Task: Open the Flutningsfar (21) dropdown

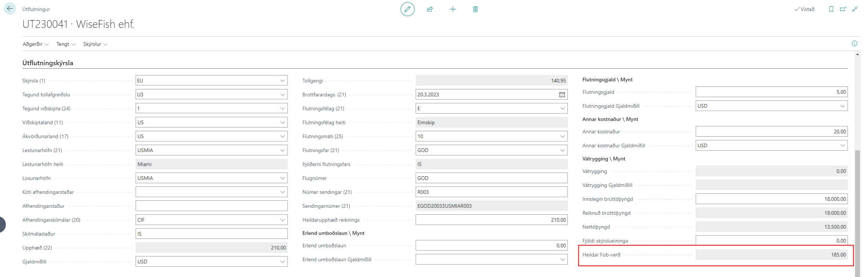Action: coord(562,150)
